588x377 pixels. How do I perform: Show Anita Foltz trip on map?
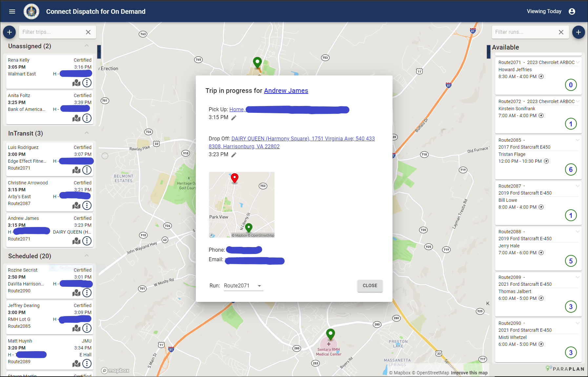(x=76, y=118)
